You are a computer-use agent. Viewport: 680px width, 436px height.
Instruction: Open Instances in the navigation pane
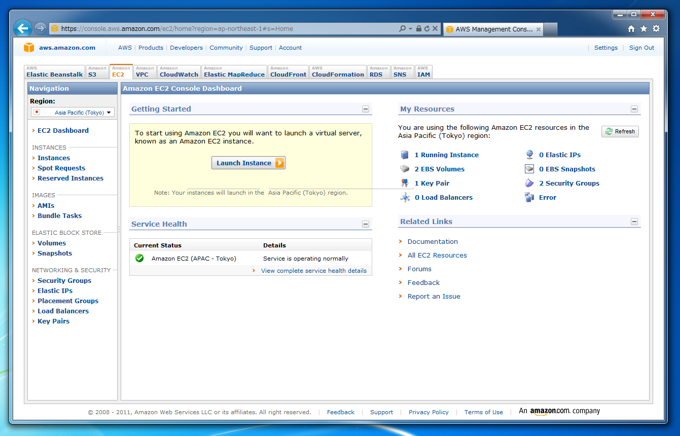pyautogui.click(x=53, y=158)
